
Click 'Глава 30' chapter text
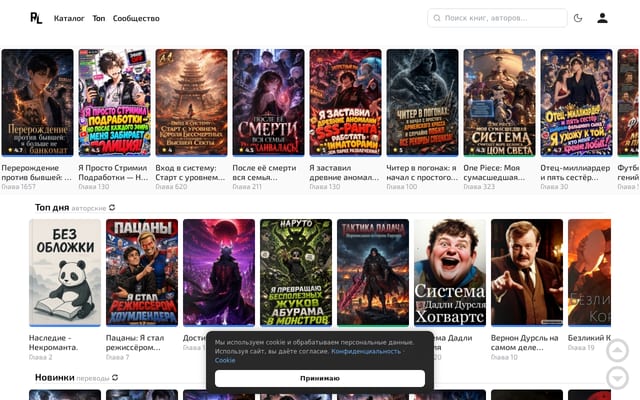coord(554,187)
